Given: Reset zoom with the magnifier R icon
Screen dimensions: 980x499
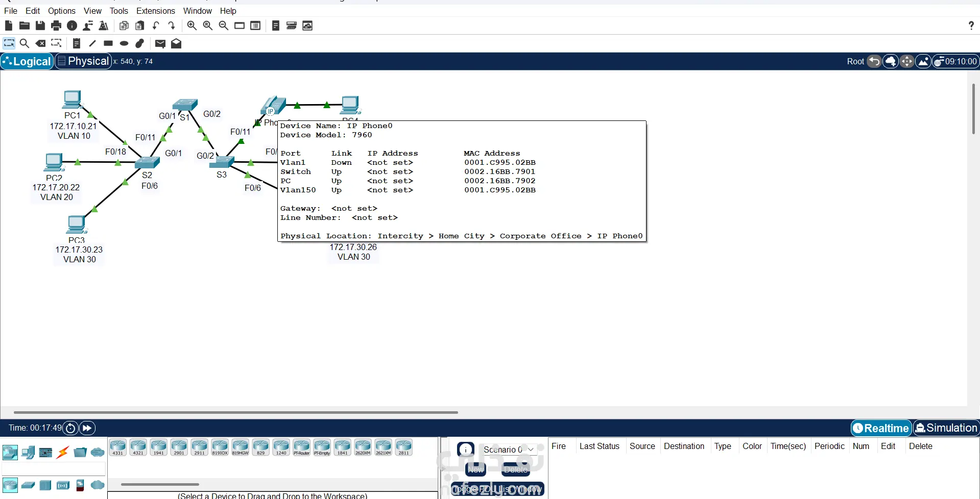Looking at the screenshot, I should click(208, 26).
